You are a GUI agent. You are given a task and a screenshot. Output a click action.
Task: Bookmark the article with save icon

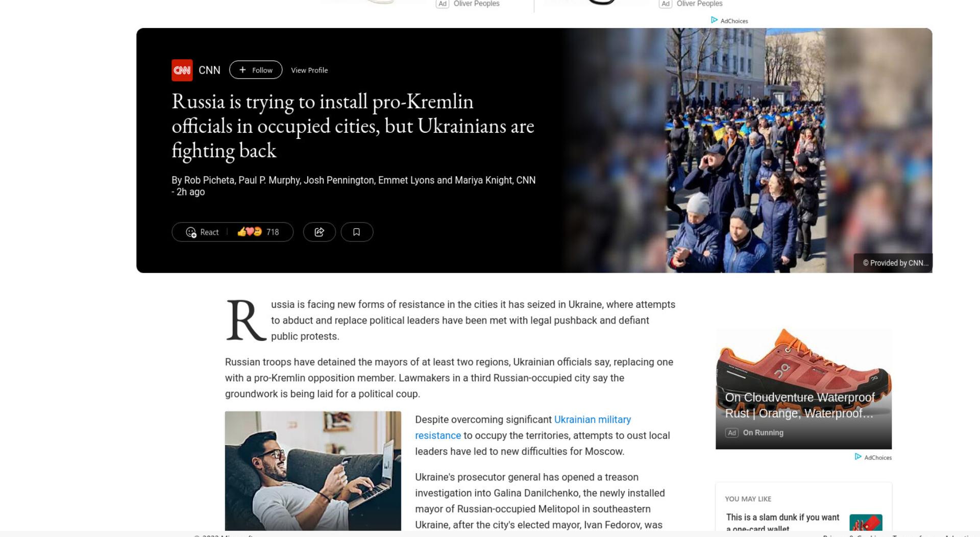coord(357,232)
